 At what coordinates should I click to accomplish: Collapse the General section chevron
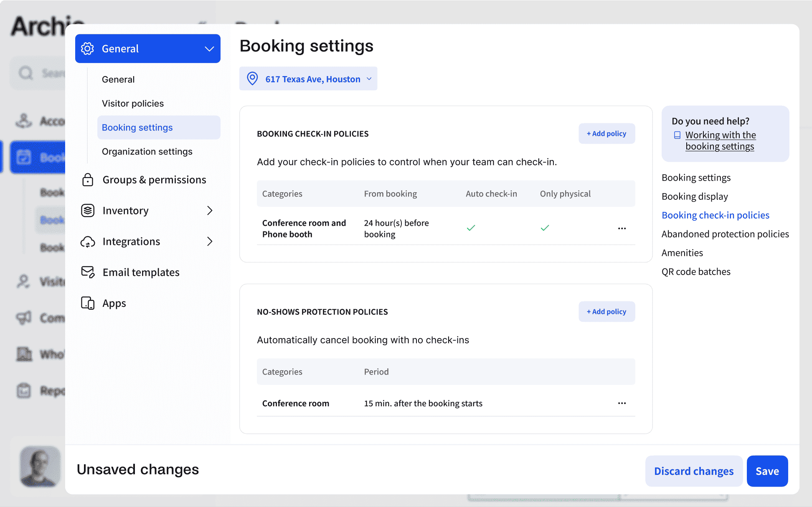click(x=209, y=48)
